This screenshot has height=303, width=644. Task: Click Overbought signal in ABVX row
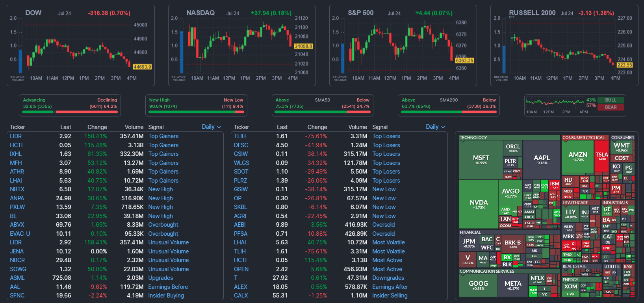(163, 225)
